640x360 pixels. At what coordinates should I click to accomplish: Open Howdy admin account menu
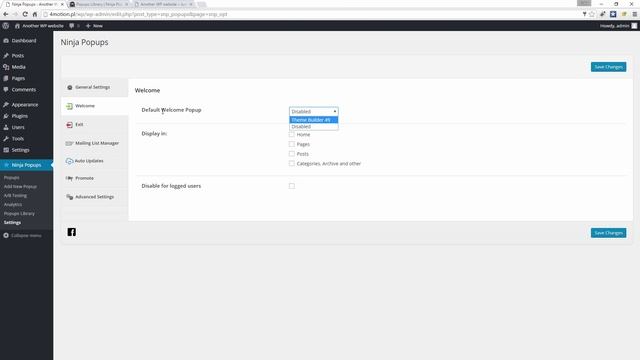(618, 26)
